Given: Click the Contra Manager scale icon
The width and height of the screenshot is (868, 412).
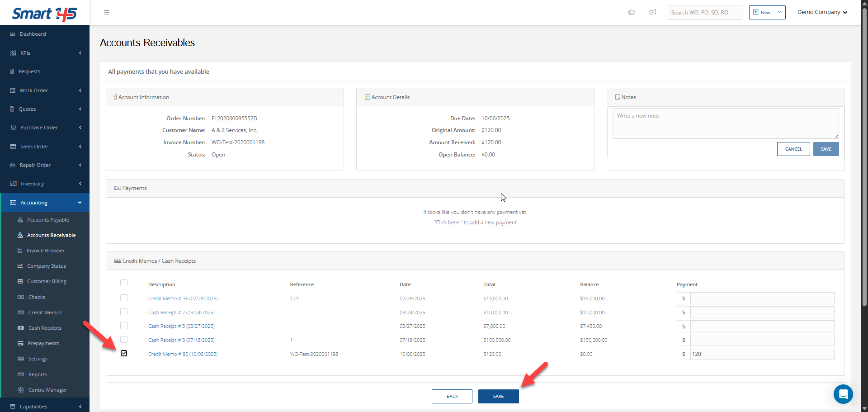Looking at the screenshot, I should [x=20, y=390].
